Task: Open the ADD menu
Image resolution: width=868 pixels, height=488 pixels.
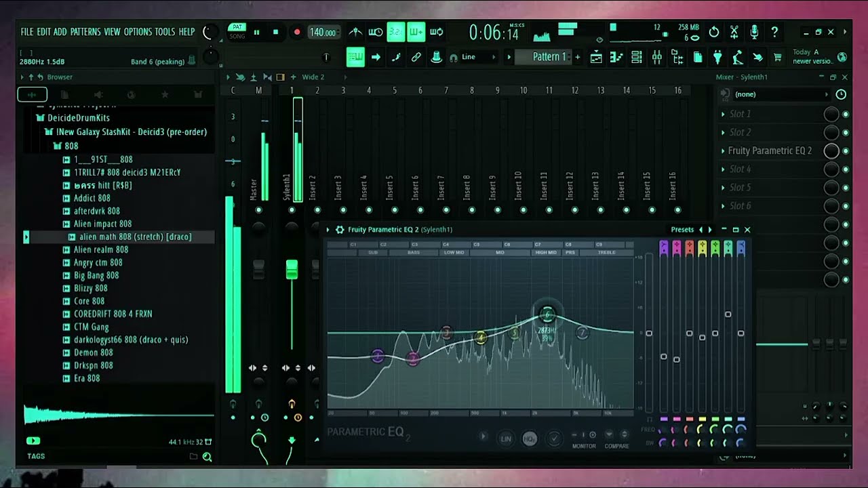Action: 60,32
